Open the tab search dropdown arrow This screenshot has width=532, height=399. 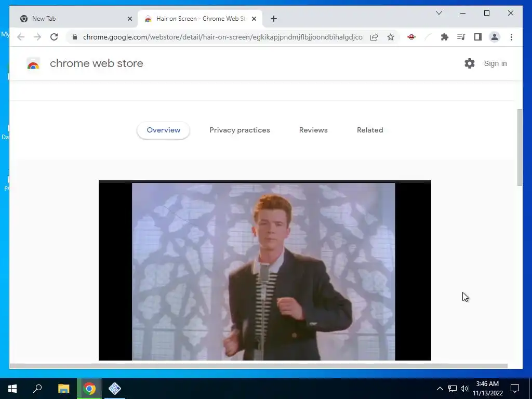pyautogui.click(x=438, y=13)
